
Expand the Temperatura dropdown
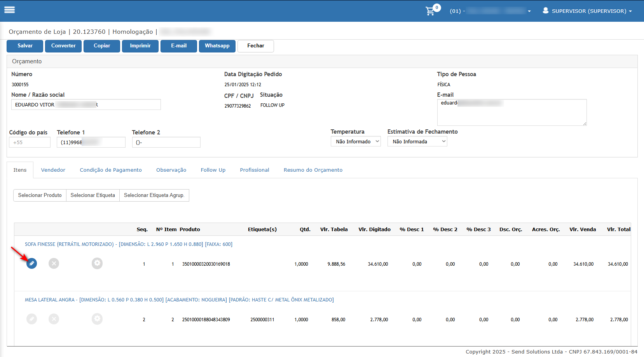pos(356,142)
